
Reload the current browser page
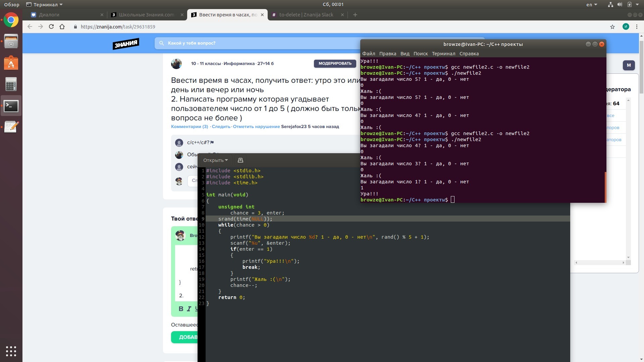tap(51, 27)
